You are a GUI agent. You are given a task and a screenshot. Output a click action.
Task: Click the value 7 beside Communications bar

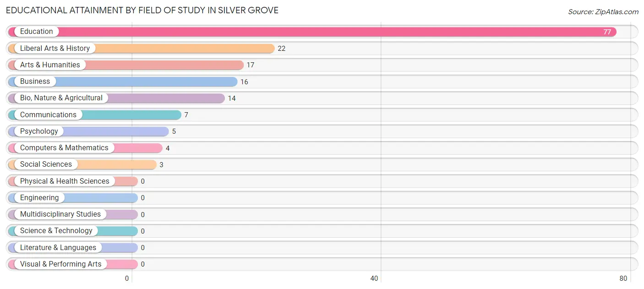click(x=186, y=115)
